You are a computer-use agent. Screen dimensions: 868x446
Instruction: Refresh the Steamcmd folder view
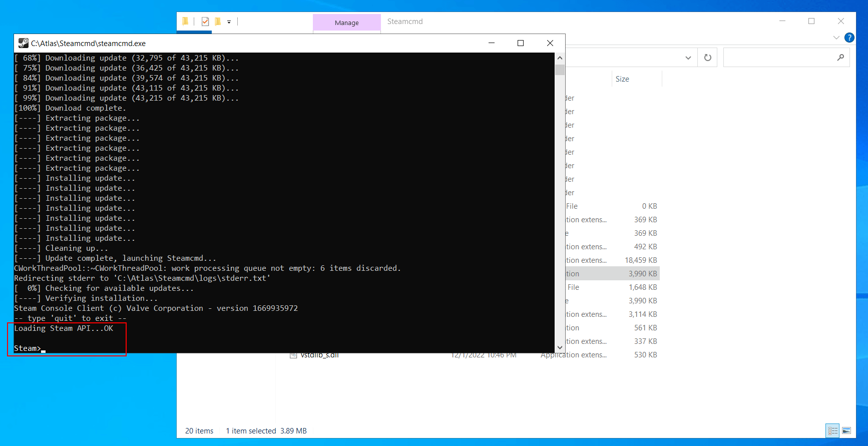click(708, 58)
